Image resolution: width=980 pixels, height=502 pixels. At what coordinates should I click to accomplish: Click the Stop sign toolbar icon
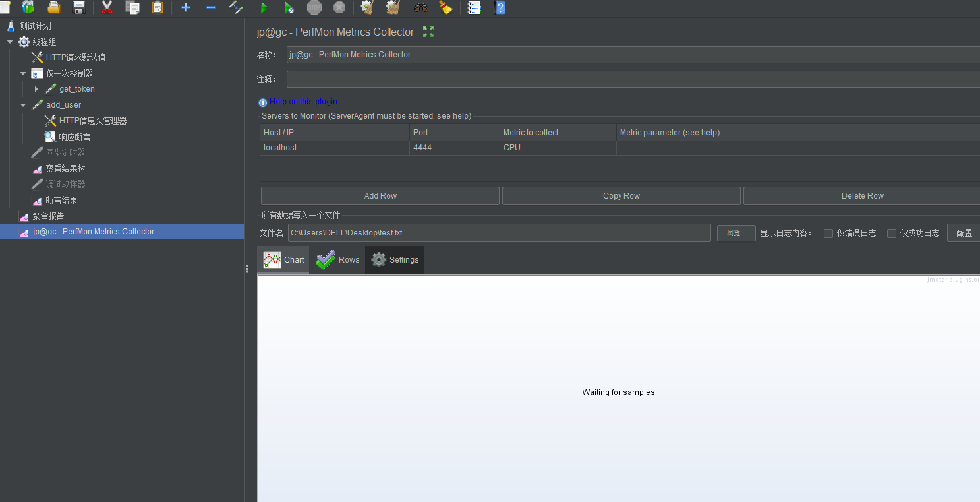pos(314,7)
